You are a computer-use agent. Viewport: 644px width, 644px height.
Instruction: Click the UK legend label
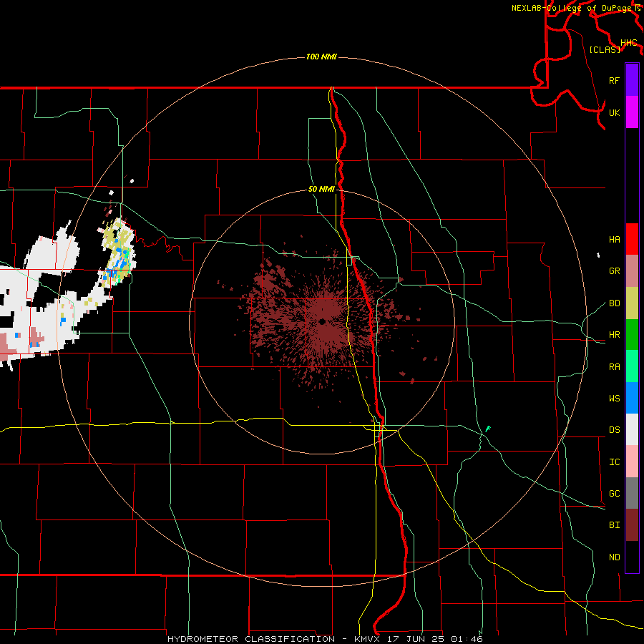[x=615, y=112]
